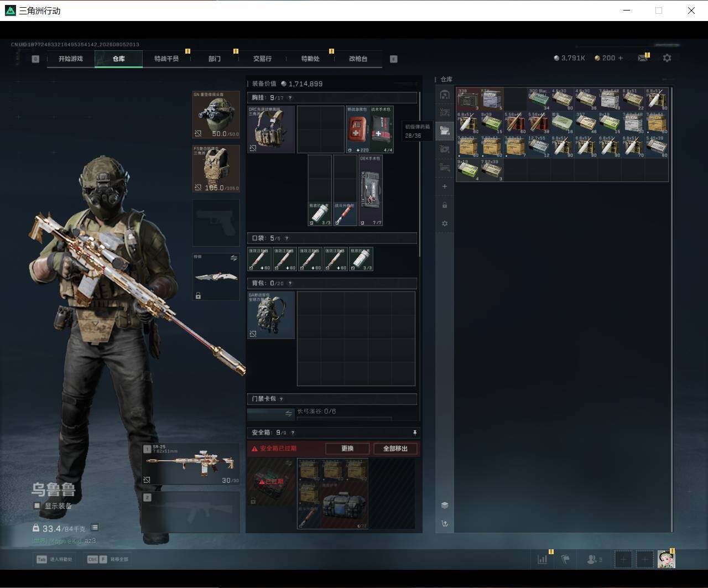Click the empty secondary weapon slot 2
Viewport: 708px width, 588px height.
coord(191,512)
